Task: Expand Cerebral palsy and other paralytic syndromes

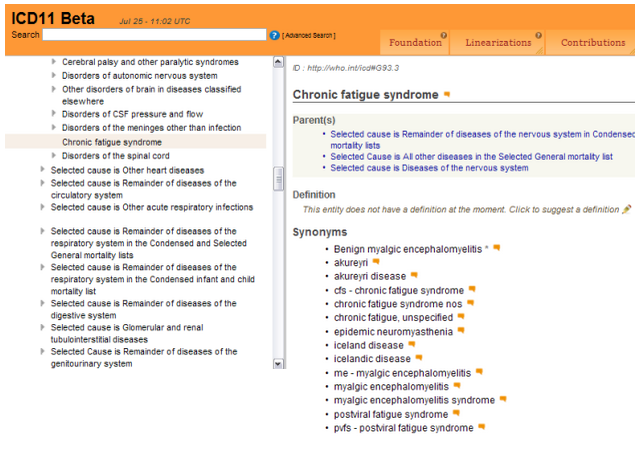Action: [x=54, y=62]
